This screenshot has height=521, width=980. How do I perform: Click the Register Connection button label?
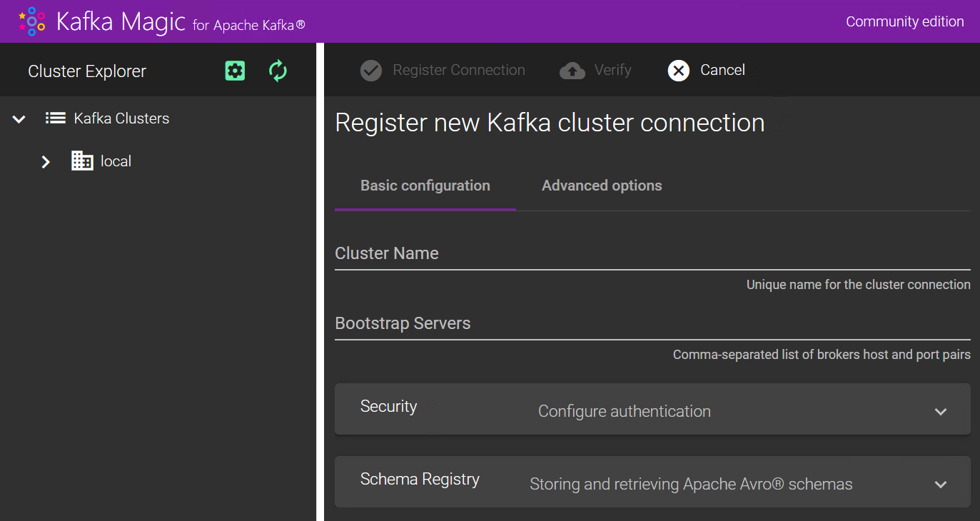click(459, 70)
